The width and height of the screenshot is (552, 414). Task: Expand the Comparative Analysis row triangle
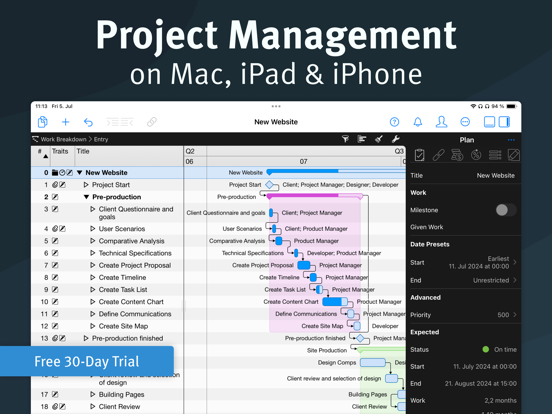point(93,241)
